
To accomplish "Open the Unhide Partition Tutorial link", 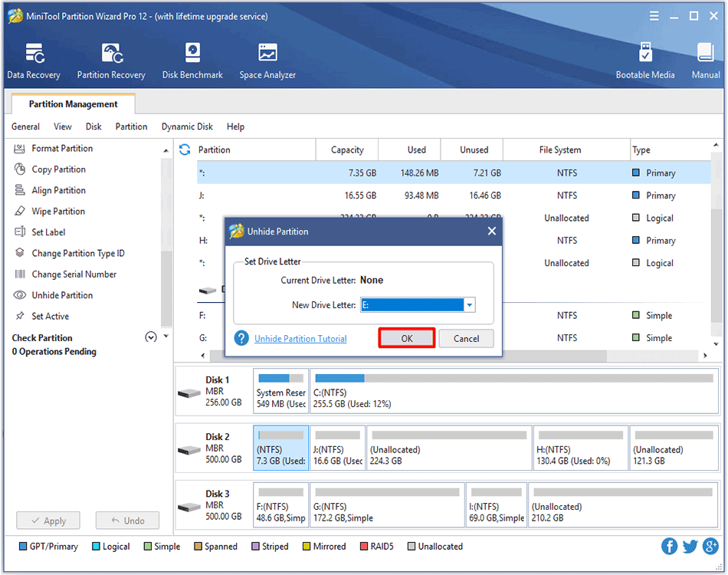I will pos(300,339).
